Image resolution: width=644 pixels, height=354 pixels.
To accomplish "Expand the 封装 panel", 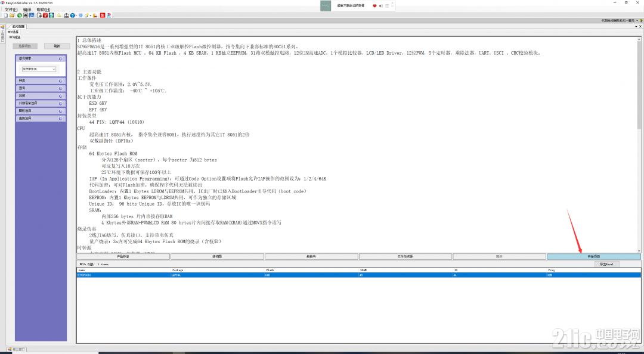I will coord(41,96).
